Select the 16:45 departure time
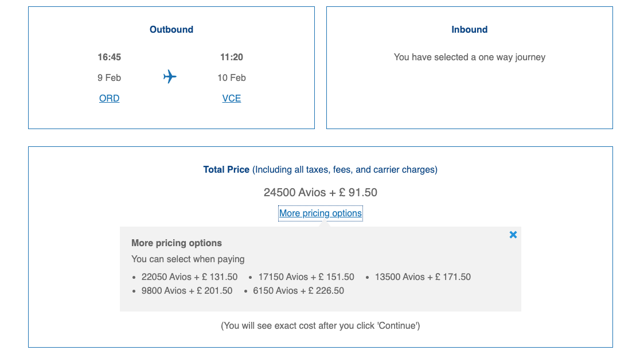This screenshot has height=354, width=644. pos(109,57)
